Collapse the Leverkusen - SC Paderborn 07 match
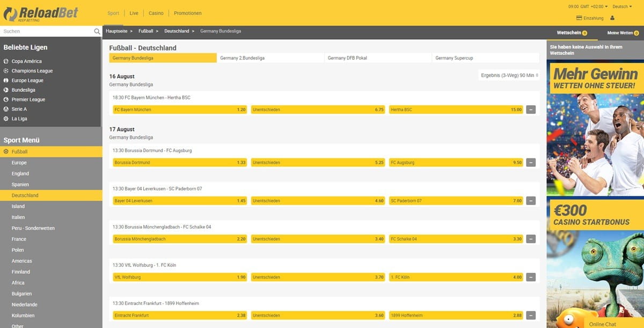The image size is (644, 328). pos(531,201)
